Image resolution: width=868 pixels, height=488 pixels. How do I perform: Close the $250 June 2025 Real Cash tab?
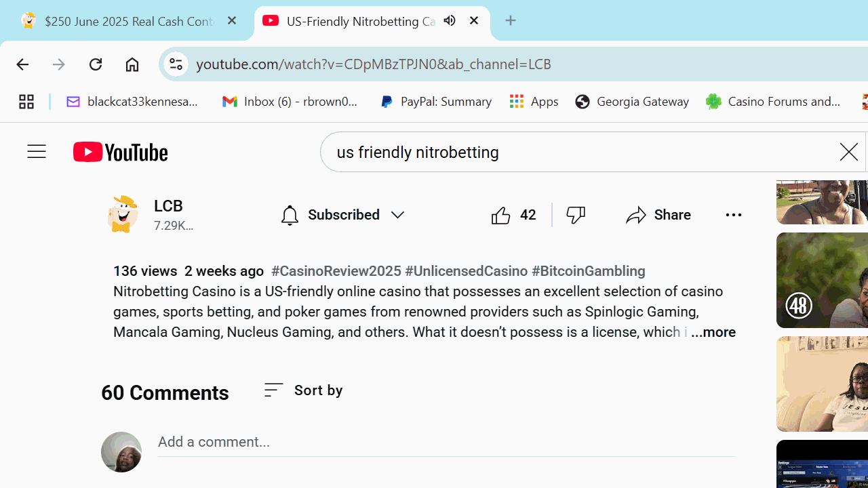232,21
